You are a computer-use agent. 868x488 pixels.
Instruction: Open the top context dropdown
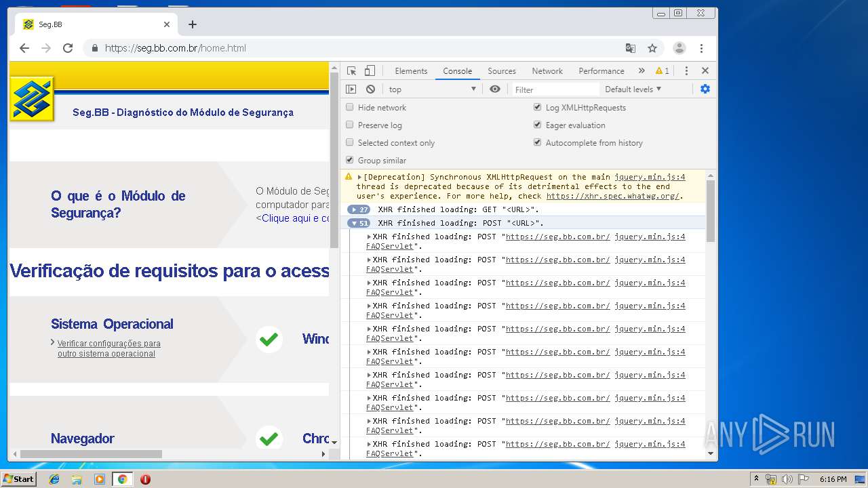[x=432, y=89]
